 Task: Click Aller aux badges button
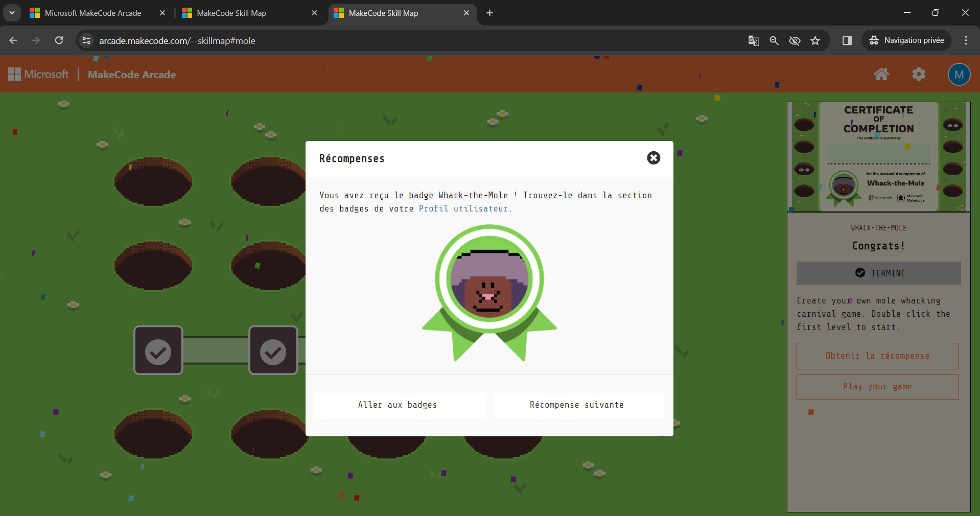tap(398, 405)
